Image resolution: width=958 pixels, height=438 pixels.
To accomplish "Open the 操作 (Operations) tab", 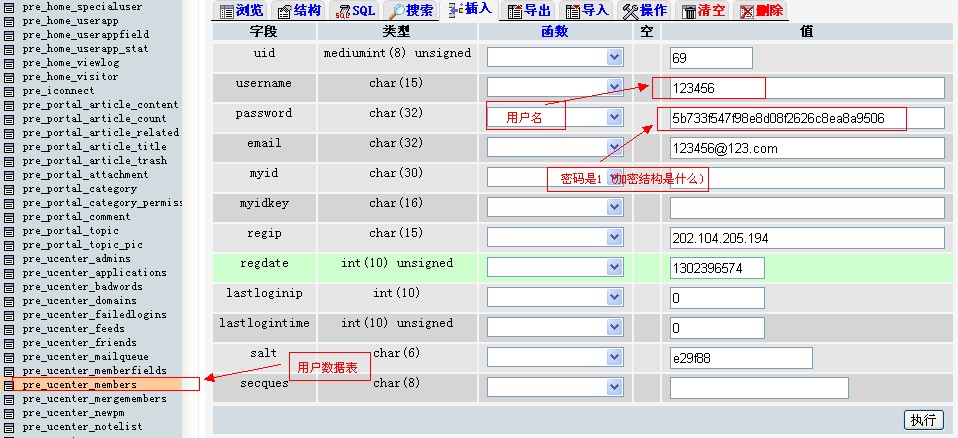I will [x=645, y=10].
